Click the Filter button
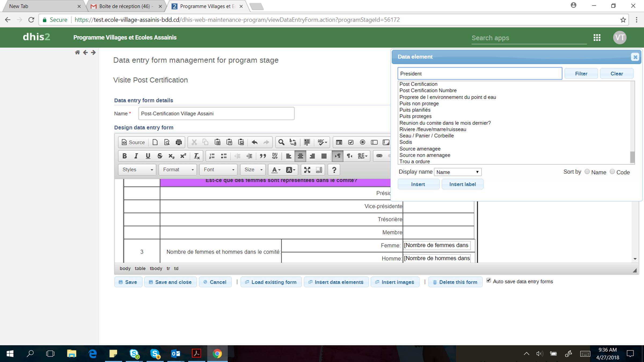 coord(581,74)
